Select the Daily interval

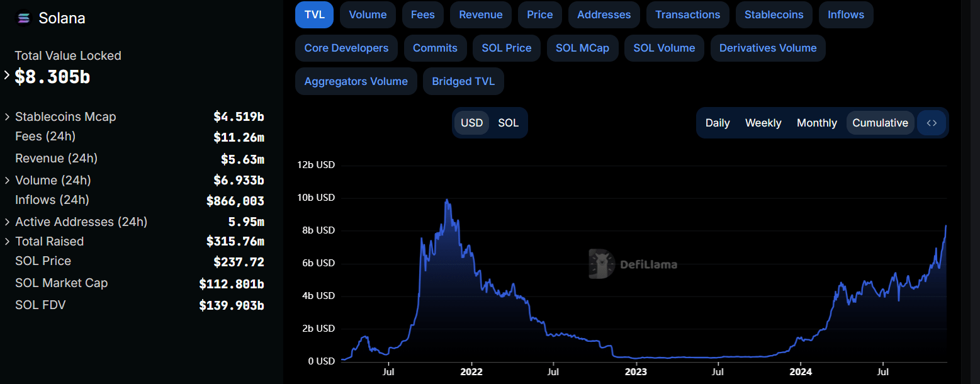718,123
